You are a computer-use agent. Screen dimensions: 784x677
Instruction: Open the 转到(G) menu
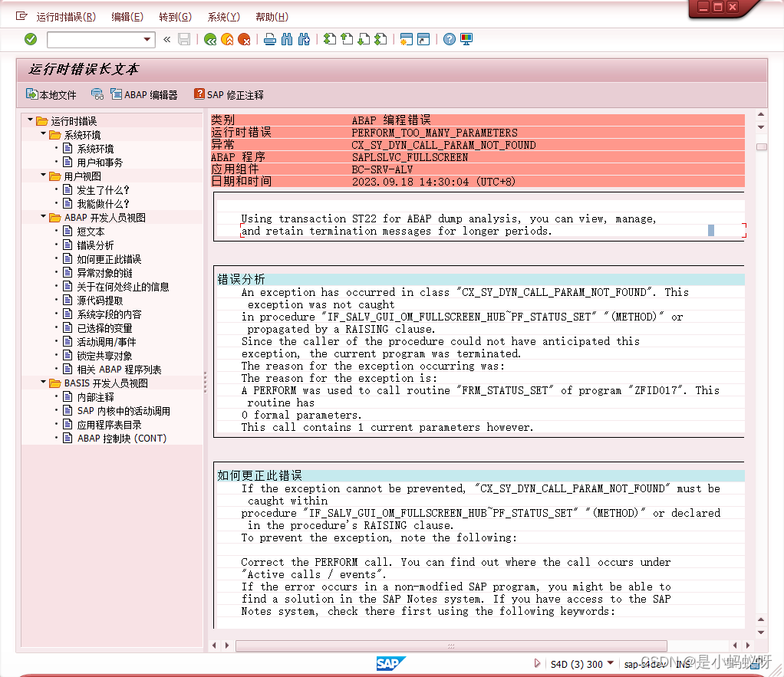[x=176, y=16]
